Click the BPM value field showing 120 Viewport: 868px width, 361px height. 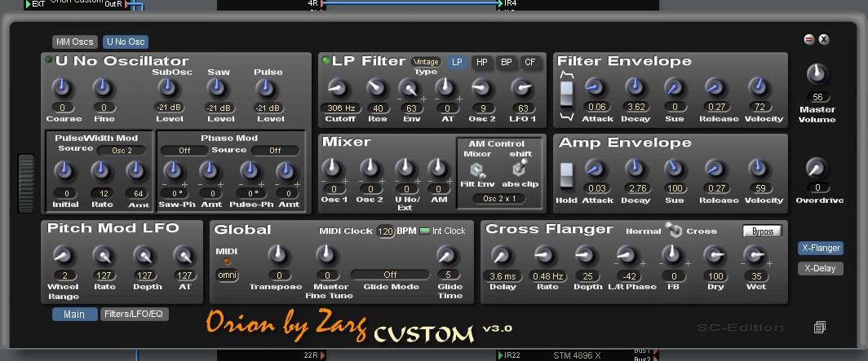[x=385, y=231]
